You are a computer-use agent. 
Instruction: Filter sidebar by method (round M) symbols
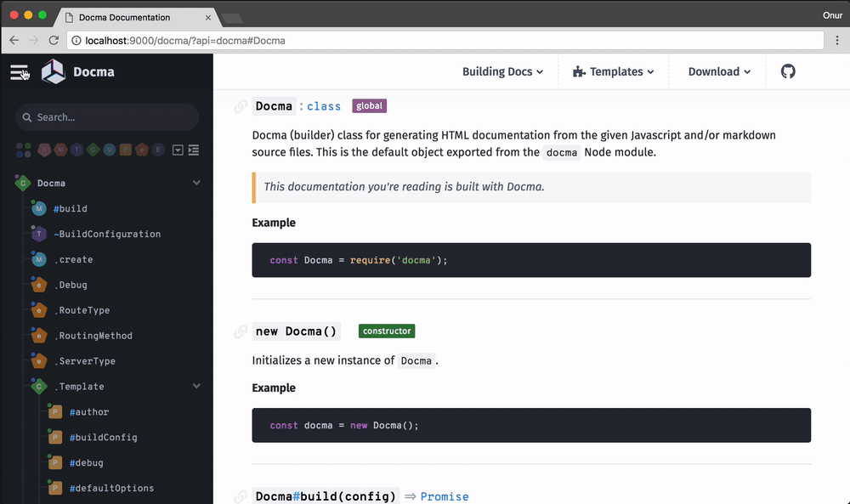click(110, 150)
